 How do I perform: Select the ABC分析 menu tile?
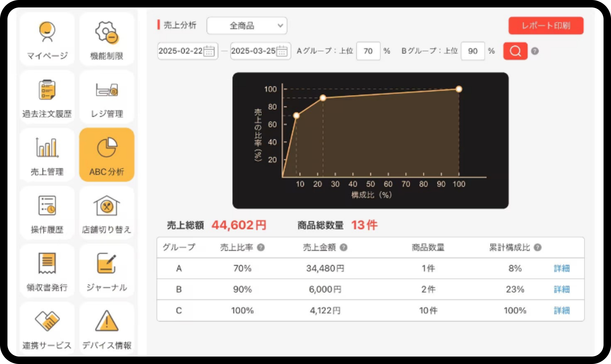(107, 155)
